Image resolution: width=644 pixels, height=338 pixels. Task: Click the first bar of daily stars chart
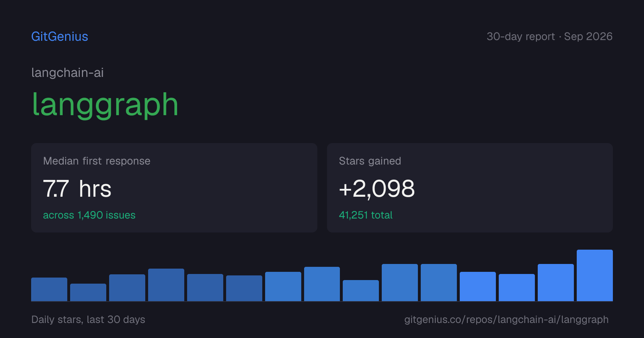click(x=49, y=289)
